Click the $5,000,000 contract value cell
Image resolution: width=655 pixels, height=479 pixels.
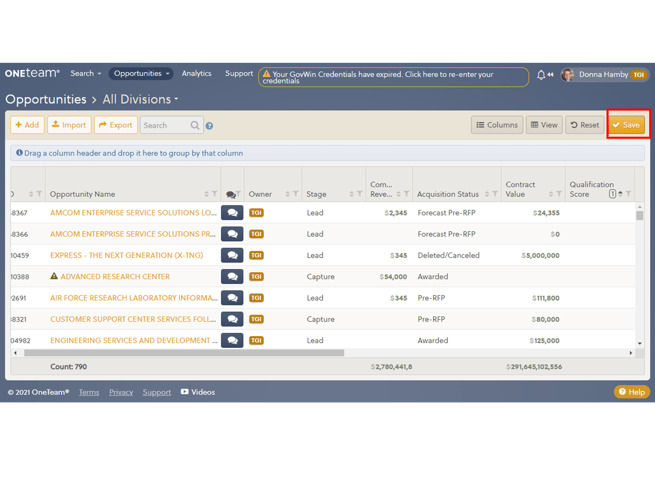click(540, 255)
